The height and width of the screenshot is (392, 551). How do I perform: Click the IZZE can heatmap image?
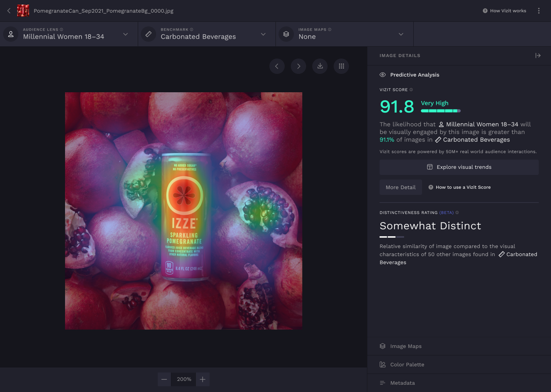tap(184, 211)
